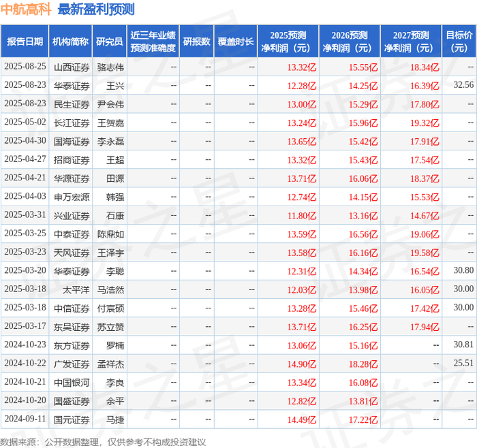This screenshot has width=477, height=448.
Task: Click analyst name 王兴
Action: (115, 86)
